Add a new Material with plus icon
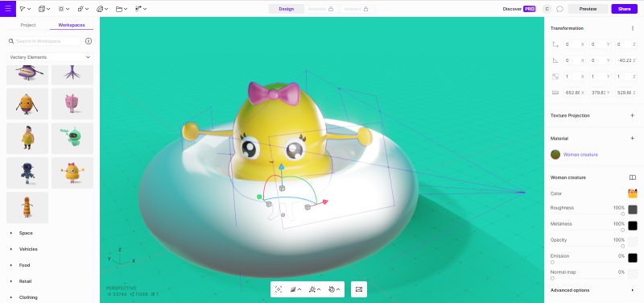Viewport: 644px width, 303px height. coord(633,138)
